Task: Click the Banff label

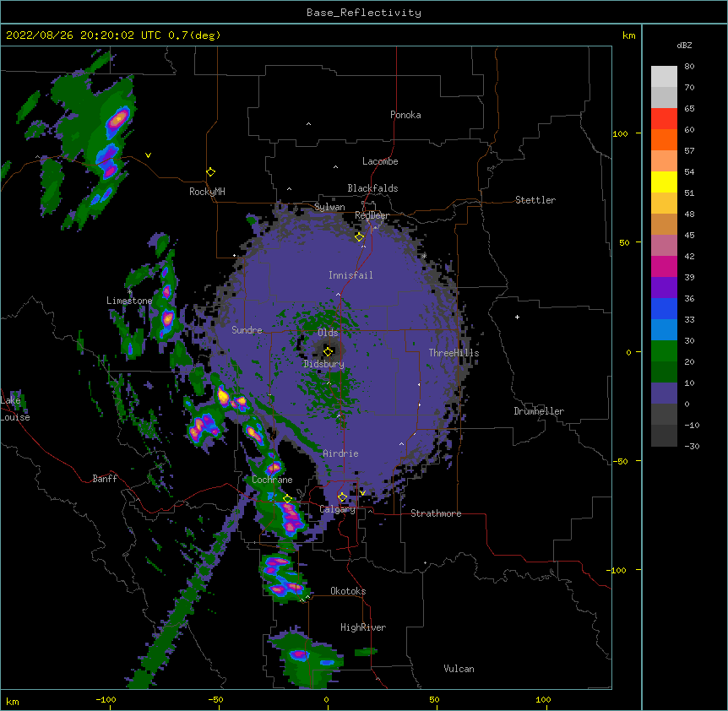Action: (x=105, y=479)
